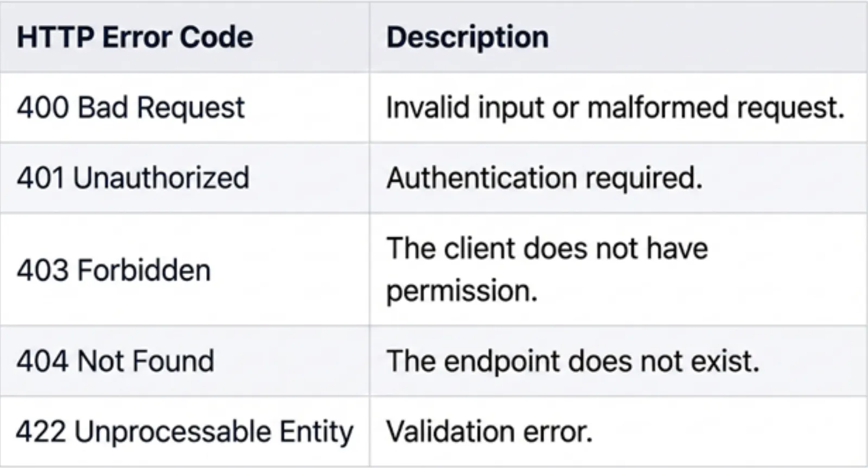
Task: Select the "403 Forbidden" cell
Action: point(113,270)
